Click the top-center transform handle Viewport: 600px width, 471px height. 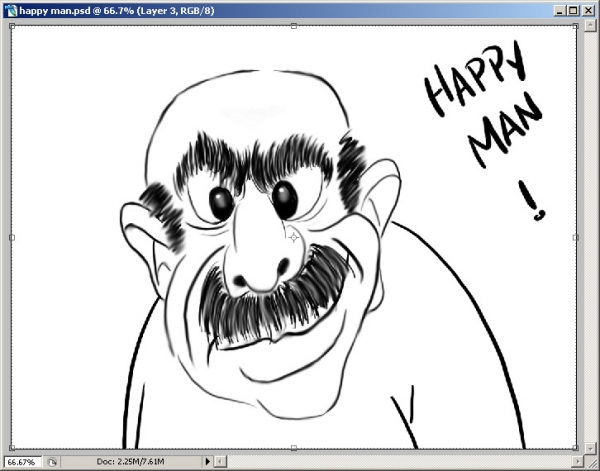(293, 26)
